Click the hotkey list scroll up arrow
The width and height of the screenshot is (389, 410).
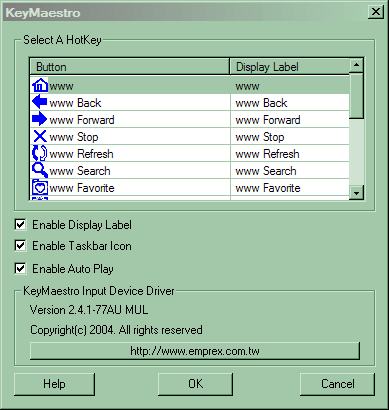click(356, 65)
